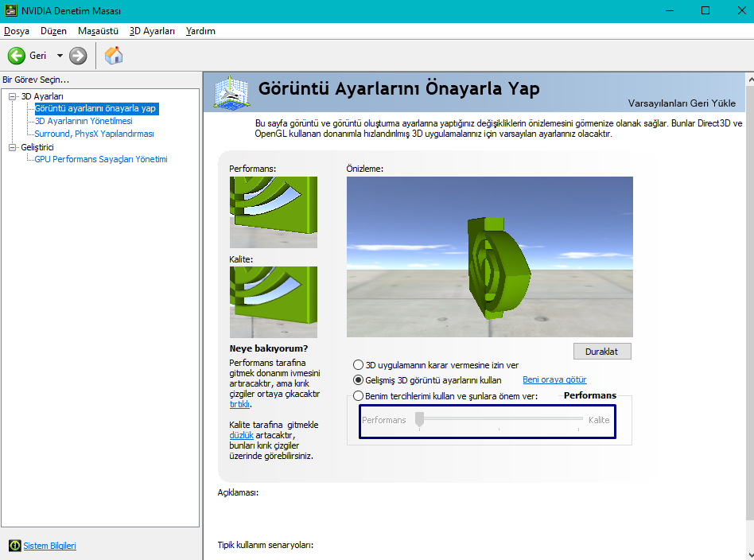Select GPU Performans Sayaçları Yönetimi item

tap(101, 159)
